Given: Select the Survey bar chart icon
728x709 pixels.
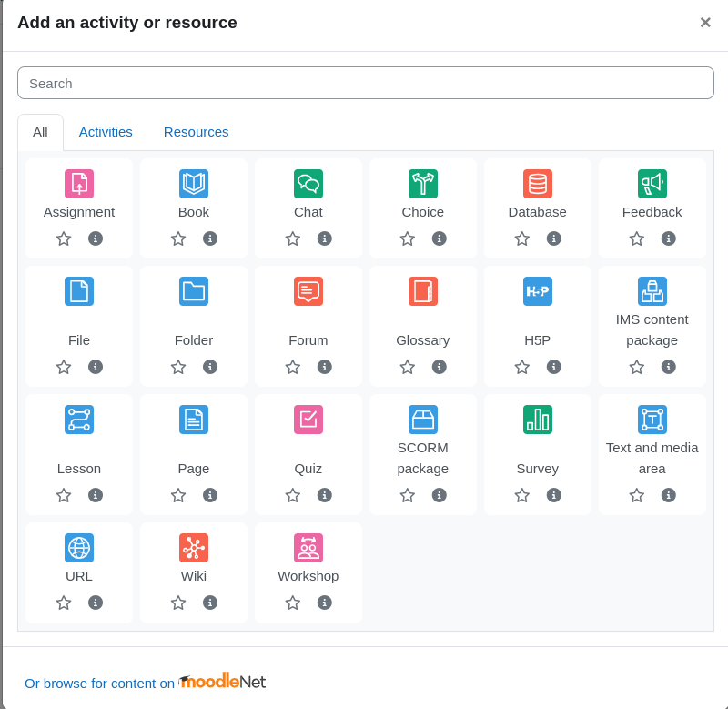Looking at the screenshot, I should (538, 420).
